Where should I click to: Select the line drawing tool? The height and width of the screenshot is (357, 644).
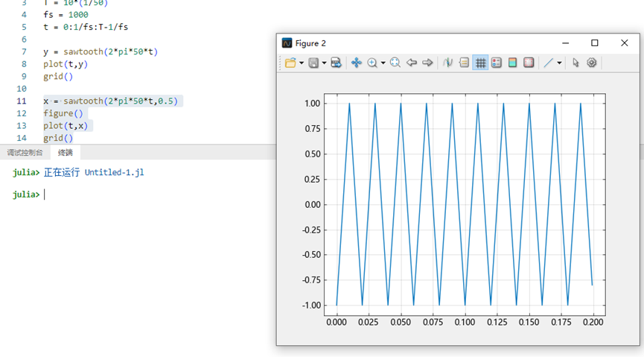point(548,63)
